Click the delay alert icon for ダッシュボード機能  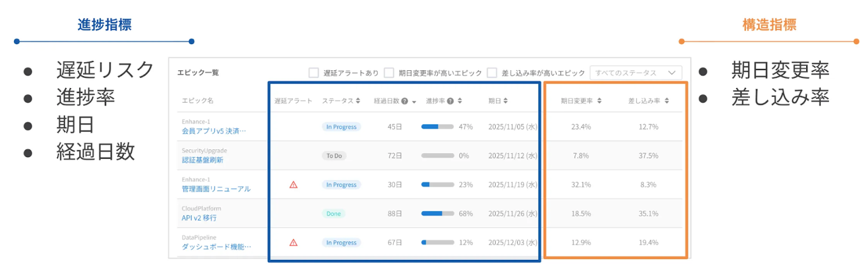point(294,242)
